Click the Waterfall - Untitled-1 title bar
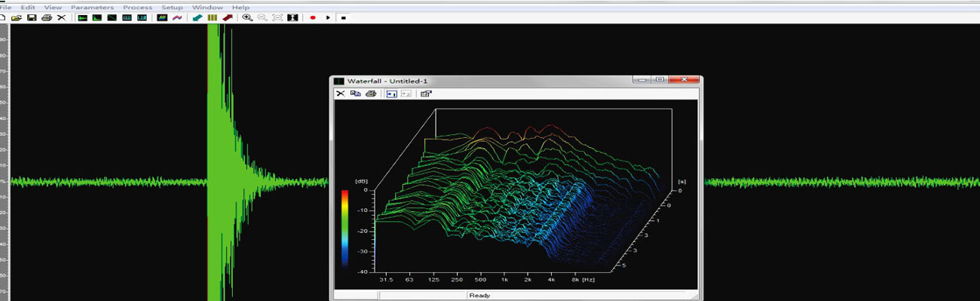 click(x=482, y=80)
